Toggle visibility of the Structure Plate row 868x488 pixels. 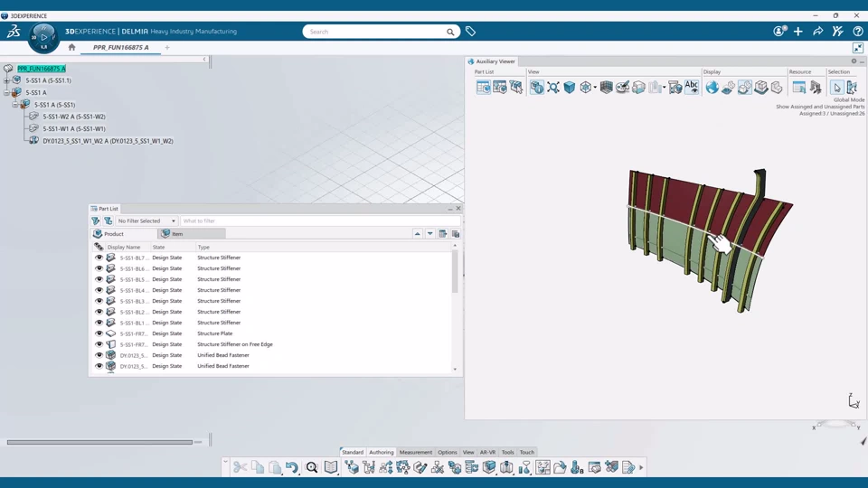point(99,333)
